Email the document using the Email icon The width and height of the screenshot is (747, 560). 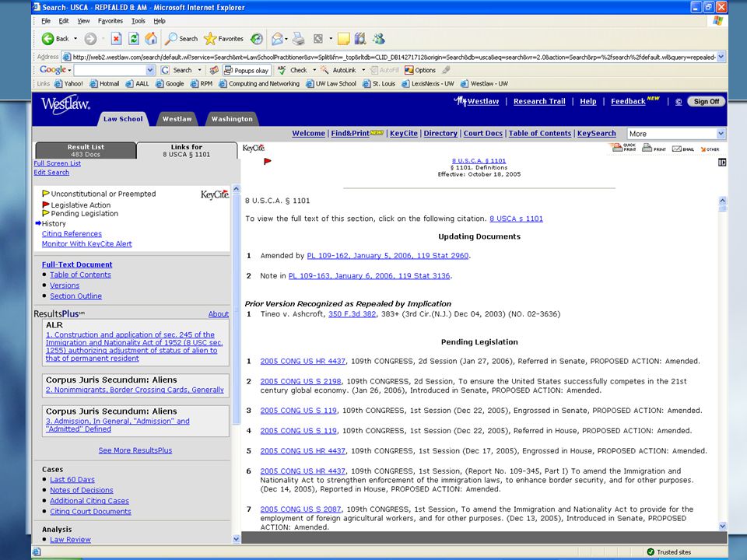click(x=682, y=149)
